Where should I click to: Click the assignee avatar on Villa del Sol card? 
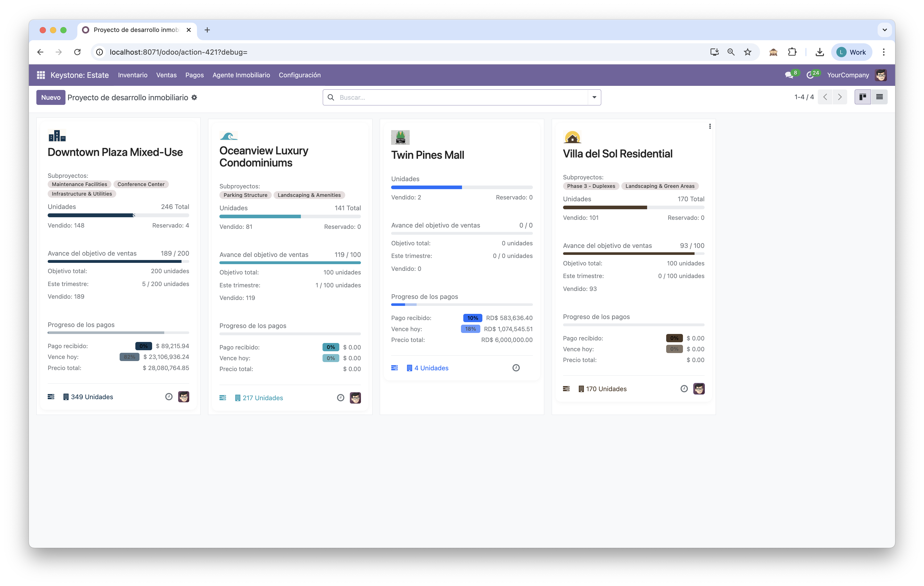click(x=699, y=389)
